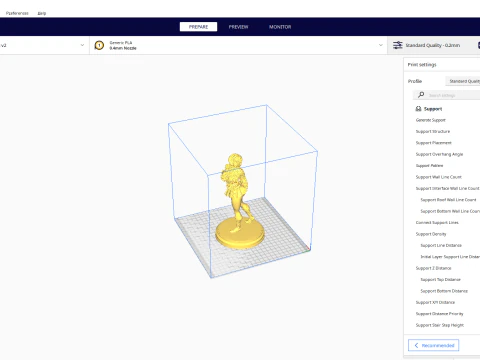Select the Support Distance Priority setting
480x360 pixels.
tap(439, 314)
